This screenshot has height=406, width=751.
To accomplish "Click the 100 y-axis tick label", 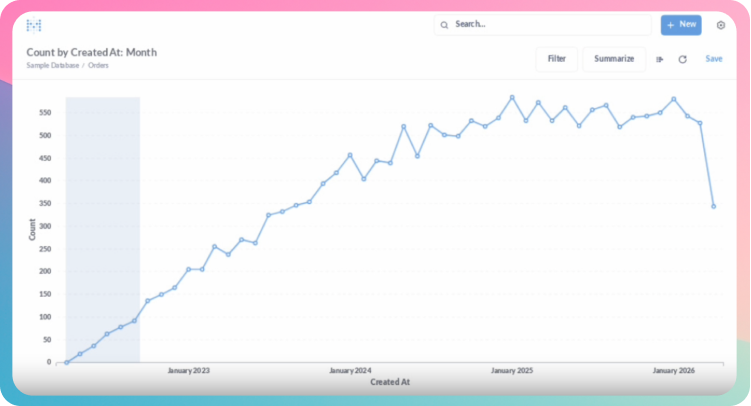I will [45, 317].
